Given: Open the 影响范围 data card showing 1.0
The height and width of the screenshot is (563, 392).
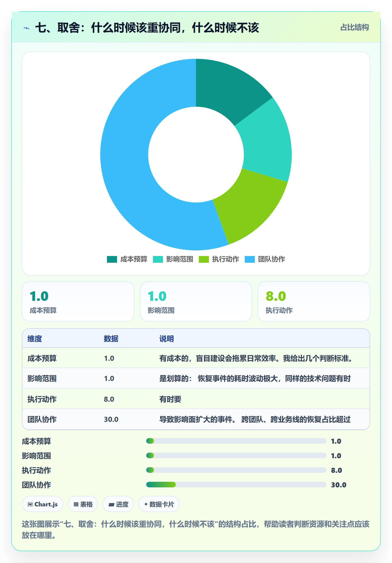Looking at the screenshot, I should (196, 301).
